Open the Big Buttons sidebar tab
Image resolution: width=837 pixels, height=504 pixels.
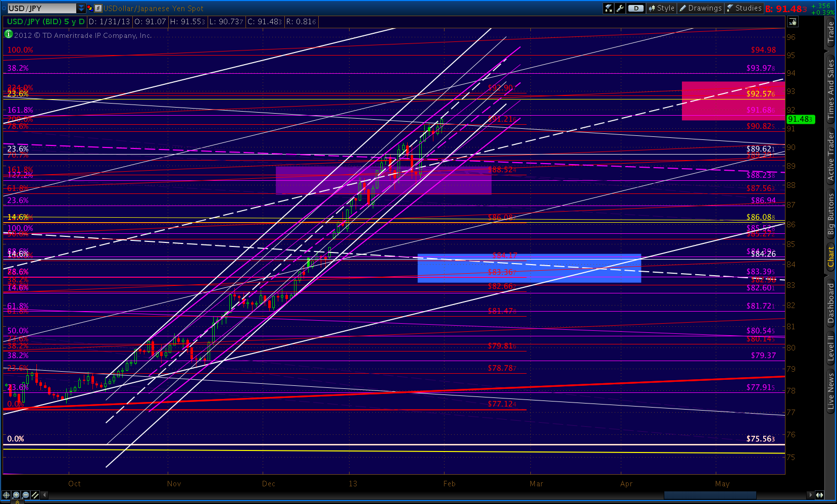click(831, 214)
